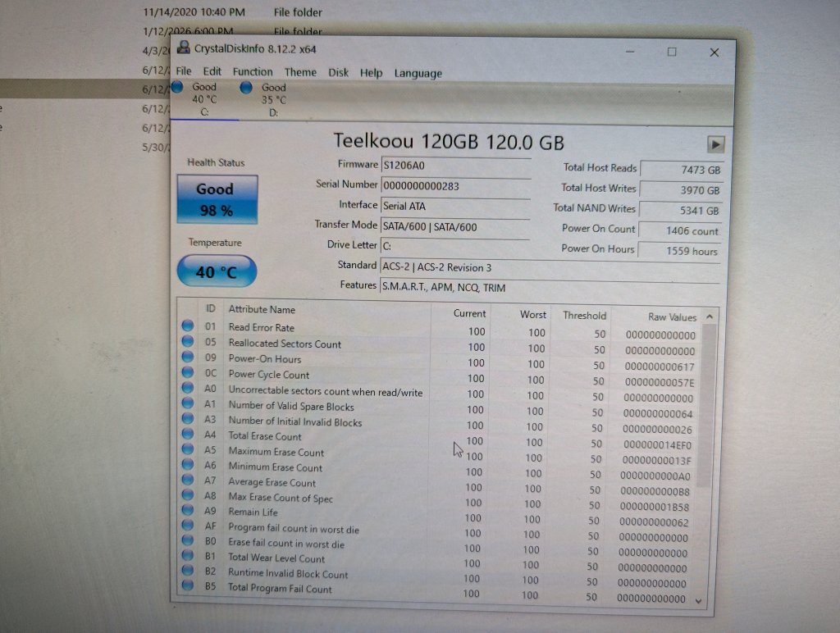840x633 pixels.
Task: Select the Total Wear Level Count attribute name
Action: [x=276, y=558]
